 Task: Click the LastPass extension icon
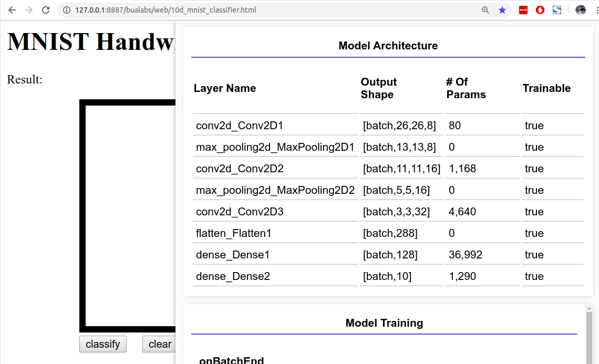coord(523,9)
